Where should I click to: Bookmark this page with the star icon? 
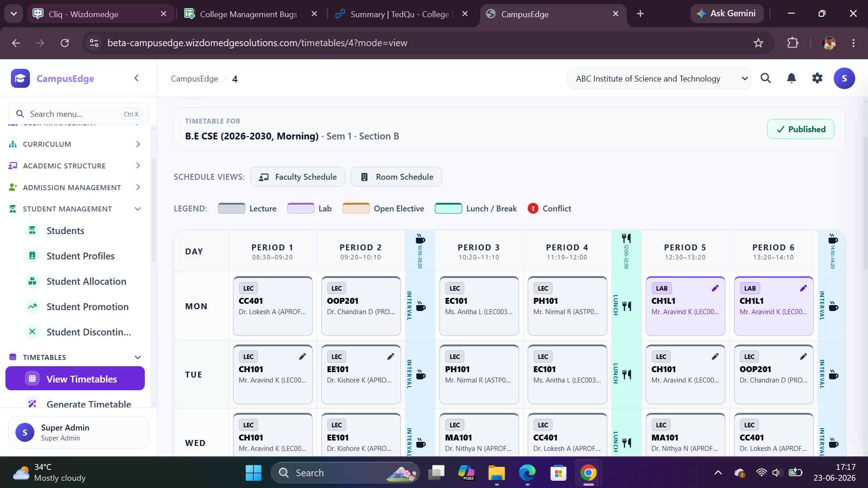coord(758,43)
